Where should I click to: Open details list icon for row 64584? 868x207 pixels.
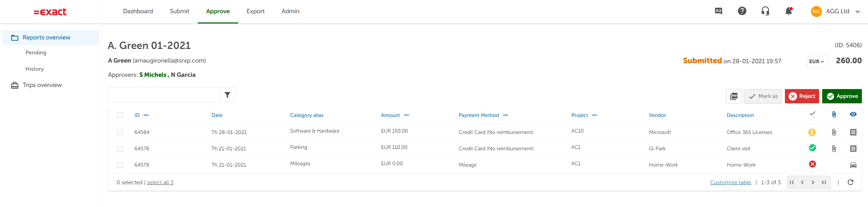click(853, 132)
